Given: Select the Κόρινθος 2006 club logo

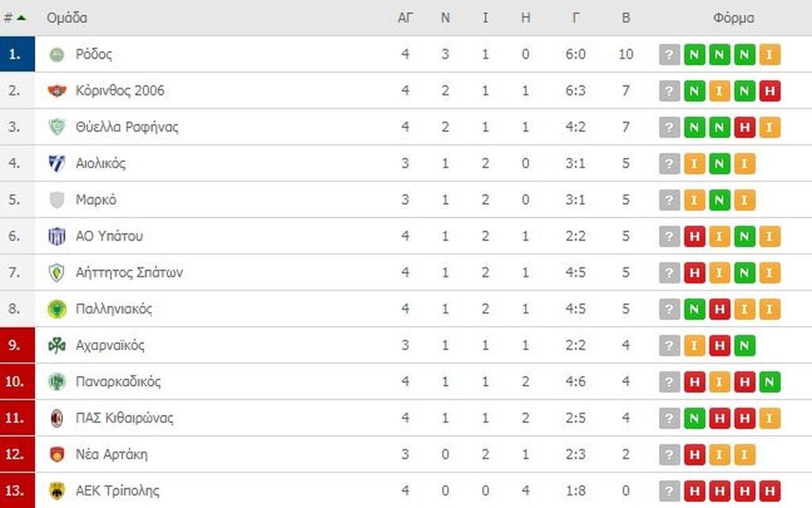Looking at the screenshot, I should click(57, 90).
